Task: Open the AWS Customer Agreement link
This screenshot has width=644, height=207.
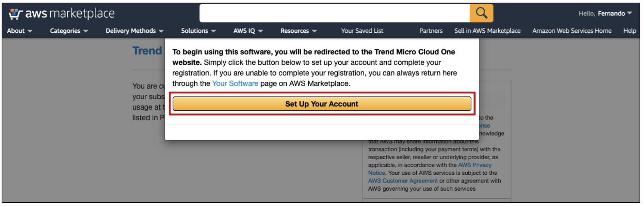Action: 403,181
